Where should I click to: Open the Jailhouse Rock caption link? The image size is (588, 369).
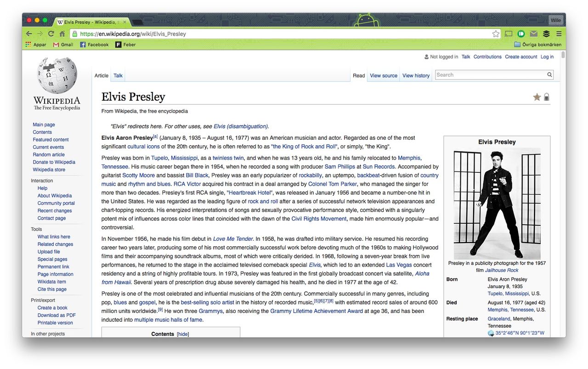(502, 270)
